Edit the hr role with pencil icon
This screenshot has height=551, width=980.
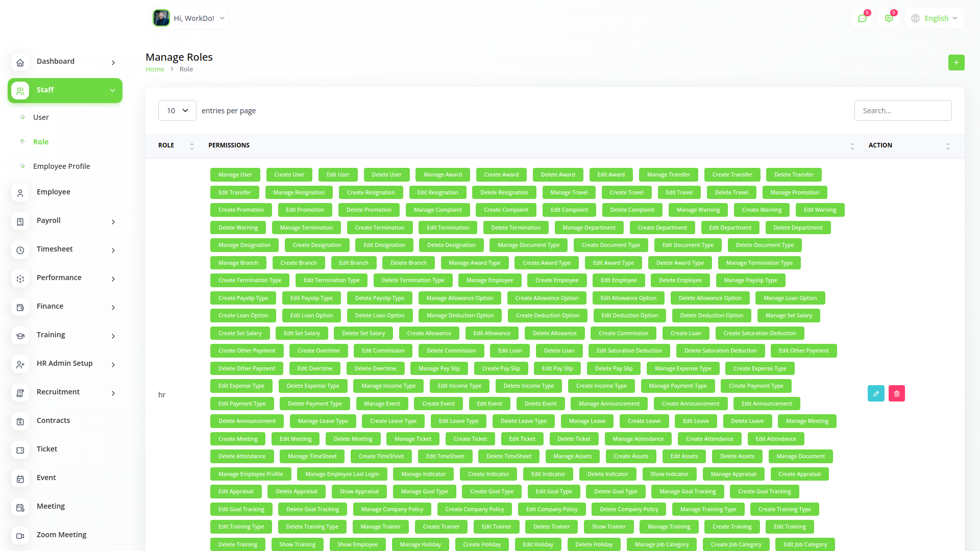point(876,393)
